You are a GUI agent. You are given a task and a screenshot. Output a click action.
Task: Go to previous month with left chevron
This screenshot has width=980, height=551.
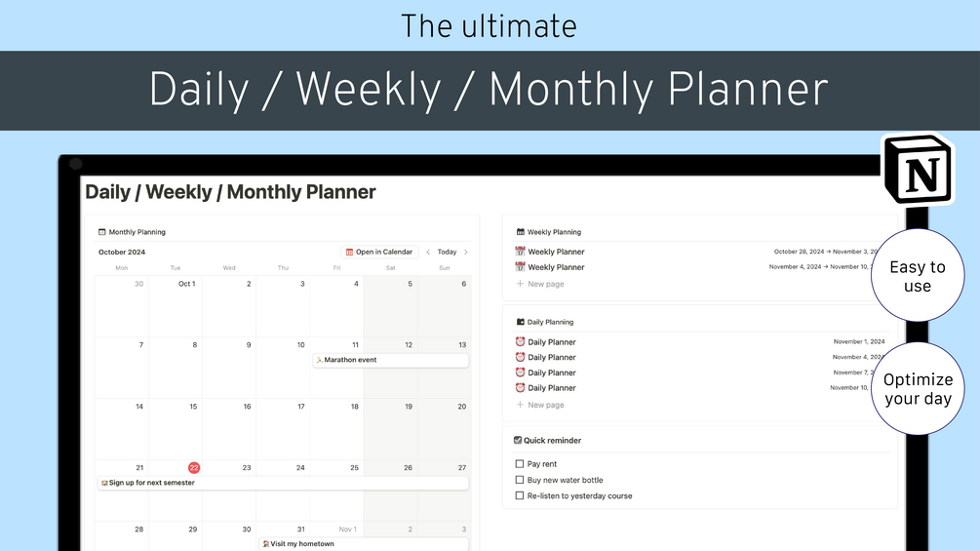coord(428,252)
